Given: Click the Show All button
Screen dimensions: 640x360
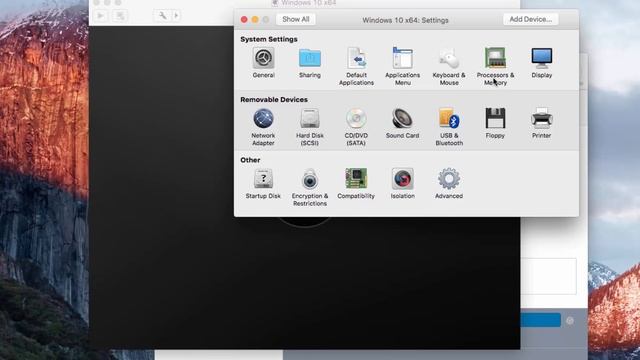Looking at the screenshot, I should tap(296, 19).
